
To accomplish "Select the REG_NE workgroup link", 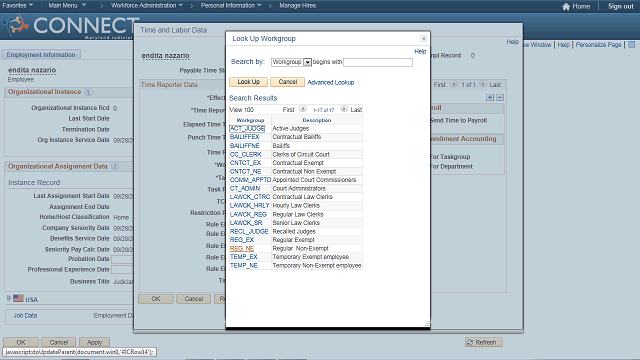I will 242,248.
